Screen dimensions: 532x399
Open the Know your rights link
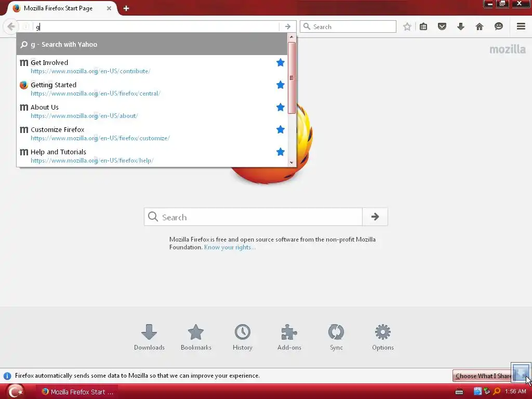click(230, 247)
